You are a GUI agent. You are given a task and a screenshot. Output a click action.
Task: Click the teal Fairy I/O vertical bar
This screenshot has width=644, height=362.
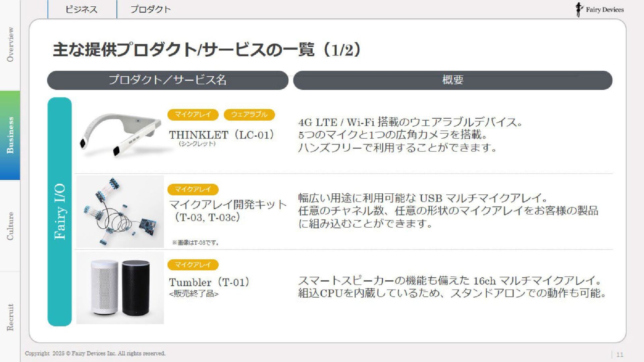[x=60, y=212]
